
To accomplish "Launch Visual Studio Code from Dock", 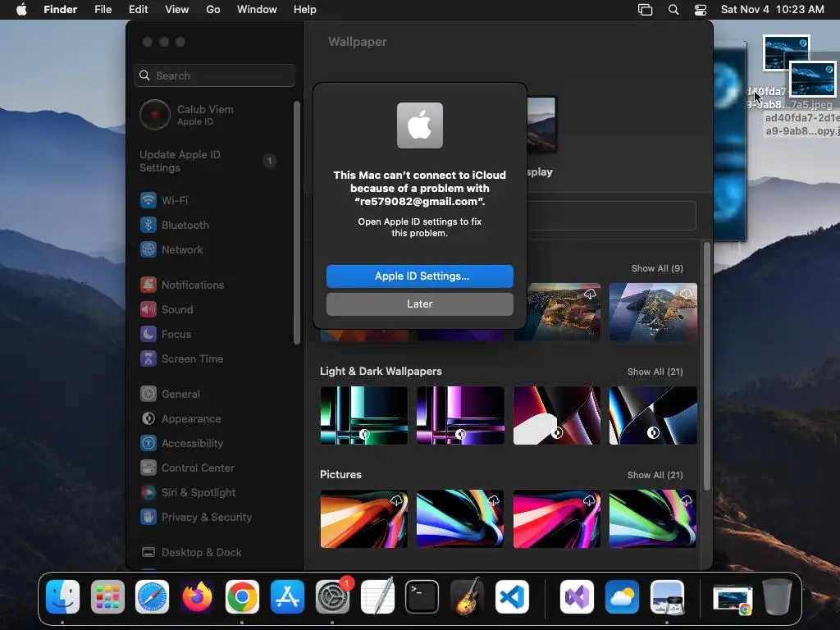I will 512,597.
